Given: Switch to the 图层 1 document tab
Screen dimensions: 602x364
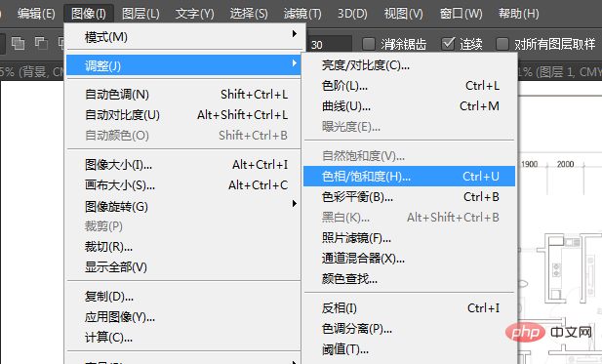Looking at the screenshot, I should click(560, 72).
